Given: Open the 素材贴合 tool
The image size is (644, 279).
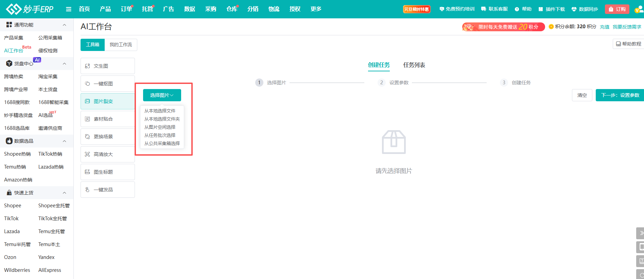Looking at the screenshot, I should (x=107, y=119).
